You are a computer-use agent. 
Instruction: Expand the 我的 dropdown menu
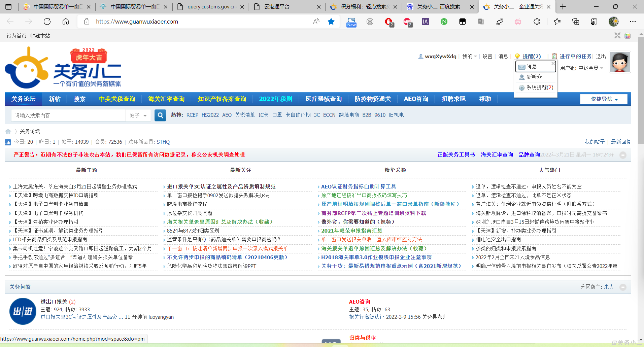coord(469,56)
